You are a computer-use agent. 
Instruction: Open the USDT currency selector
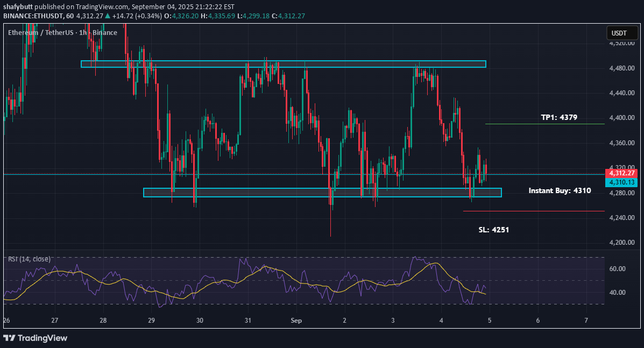point(622,33)
